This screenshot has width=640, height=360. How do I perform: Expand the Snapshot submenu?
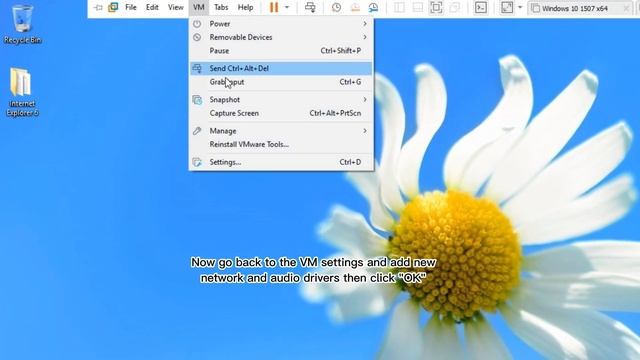pos(281,100)
